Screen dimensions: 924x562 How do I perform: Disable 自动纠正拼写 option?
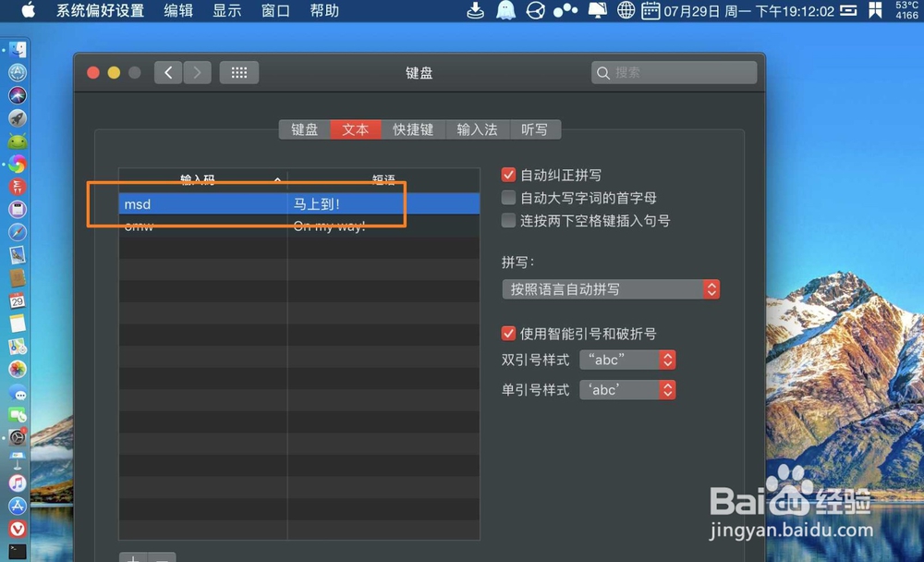[x=508, y=174]
